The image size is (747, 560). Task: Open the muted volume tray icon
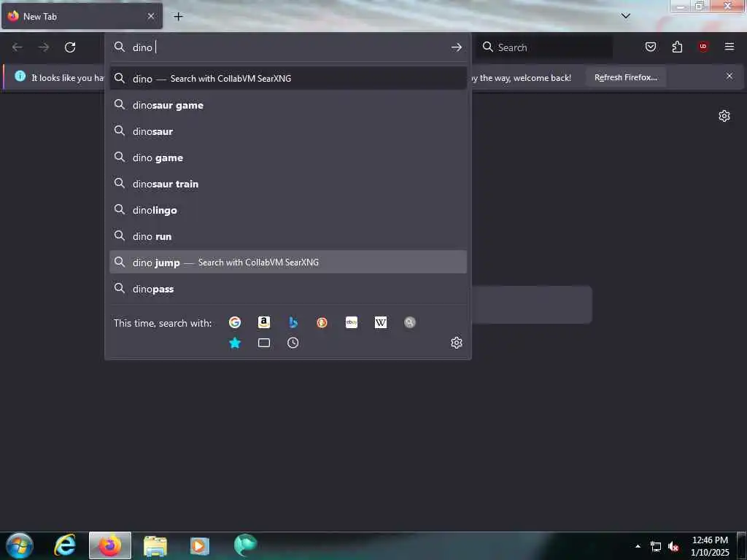[x=673, y=547]
